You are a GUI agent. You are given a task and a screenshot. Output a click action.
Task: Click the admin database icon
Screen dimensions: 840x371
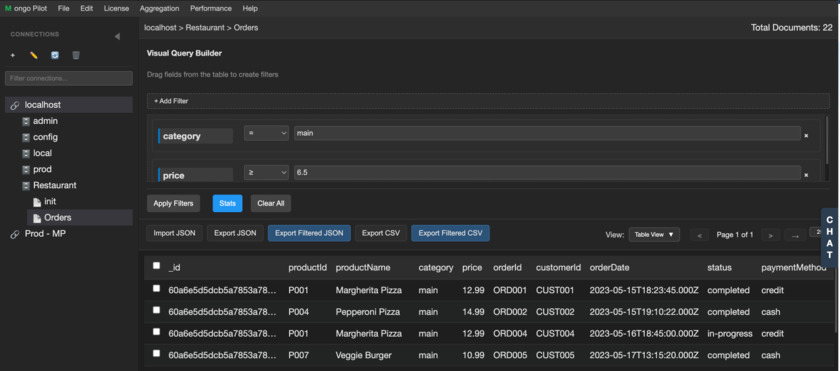click(x=26, y=122)
